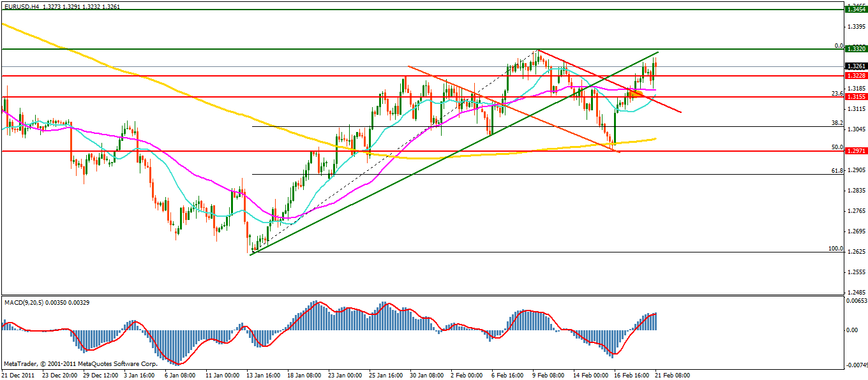Select the 1.3228 red price level label
This screenshot has height=380, width=868.
[x=855, y=75]
